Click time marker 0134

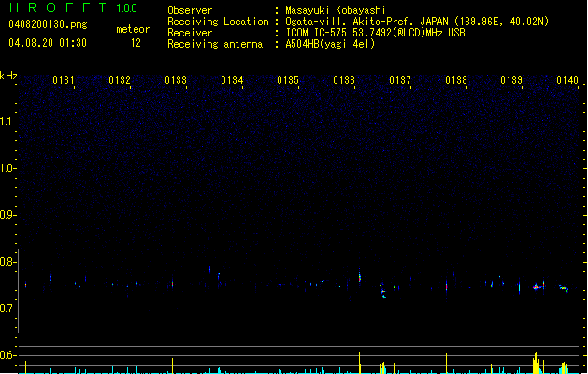[232, 80]
